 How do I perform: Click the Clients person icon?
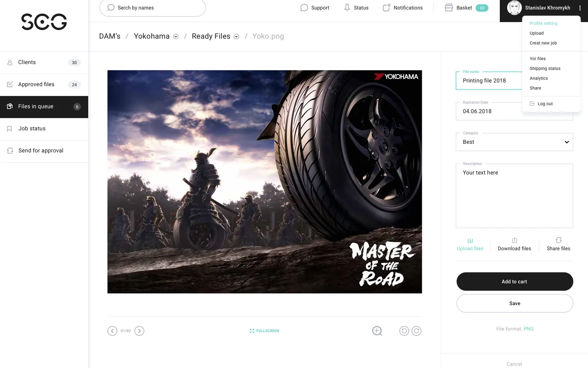pyautogui.click(x=10, y=63)
